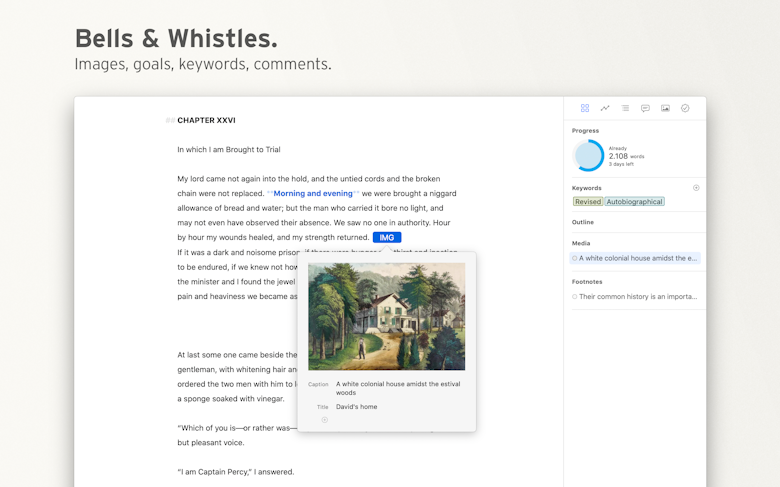Open the outline list tab icon
780x487 pixels.
coord(625,108)
